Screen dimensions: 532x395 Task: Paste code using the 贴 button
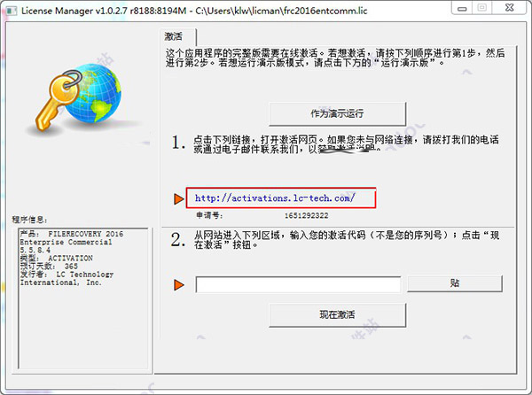pyautogui.click(x=455, y=283)
